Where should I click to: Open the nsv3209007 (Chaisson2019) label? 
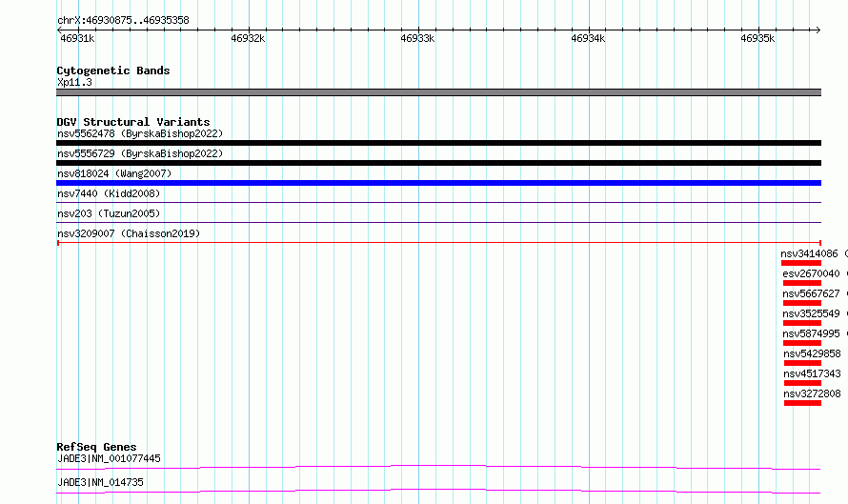(x=129, y=233)
